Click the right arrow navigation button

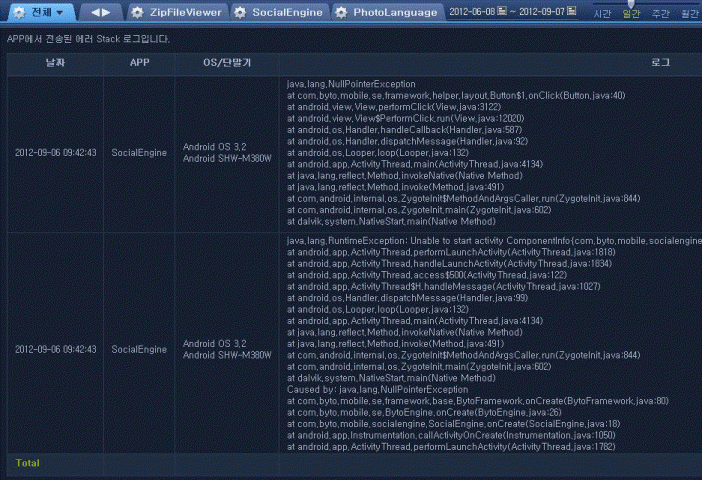pos(106,12)
